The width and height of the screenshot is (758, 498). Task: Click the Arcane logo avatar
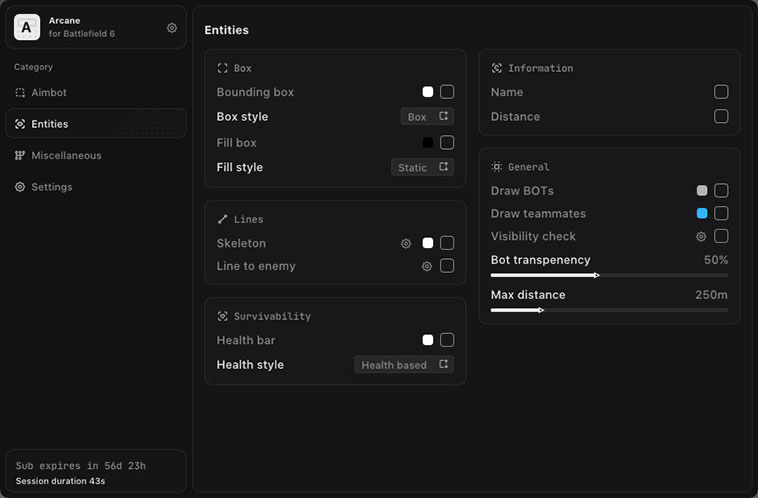coord(27,28)
